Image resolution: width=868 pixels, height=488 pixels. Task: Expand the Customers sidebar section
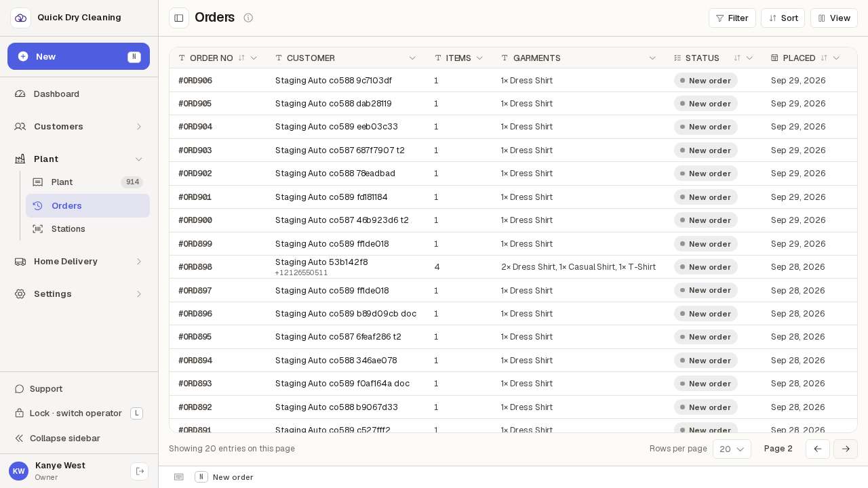[79, 126]
